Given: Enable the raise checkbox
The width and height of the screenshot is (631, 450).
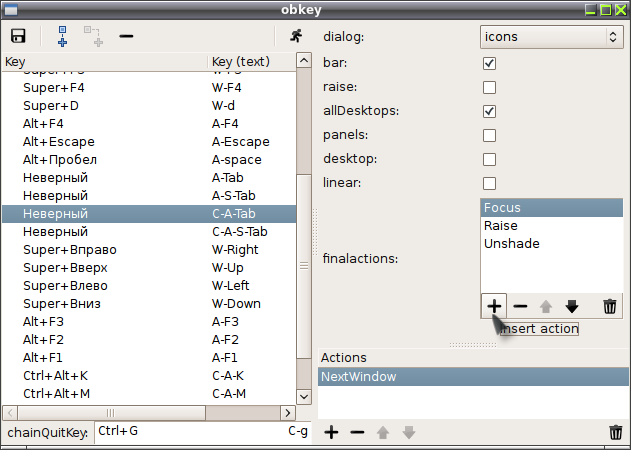Looking at the screenshot, I should [x=489, y=87].
